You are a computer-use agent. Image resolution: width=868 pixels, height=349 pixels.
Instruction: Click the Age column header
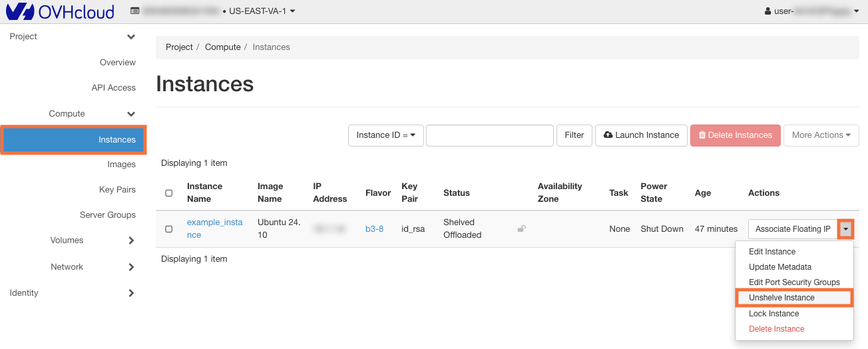tap(703, 193)
